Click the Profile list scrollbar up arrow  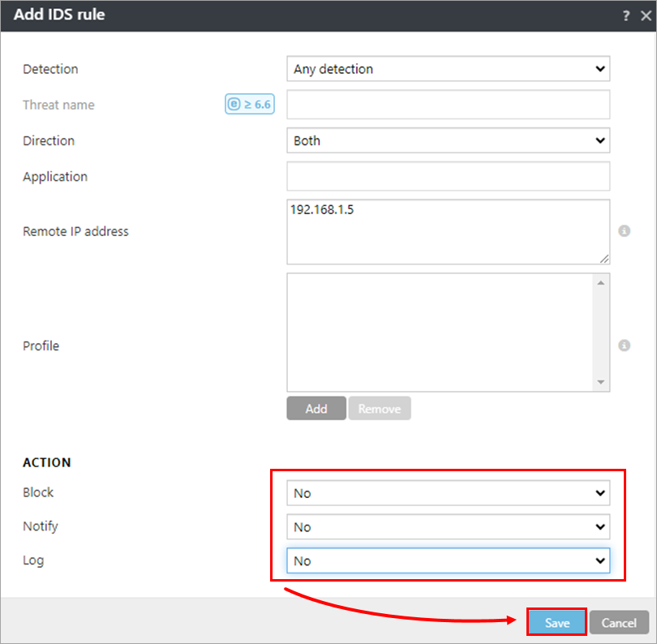pyautogui.click(x=601, y=281)
